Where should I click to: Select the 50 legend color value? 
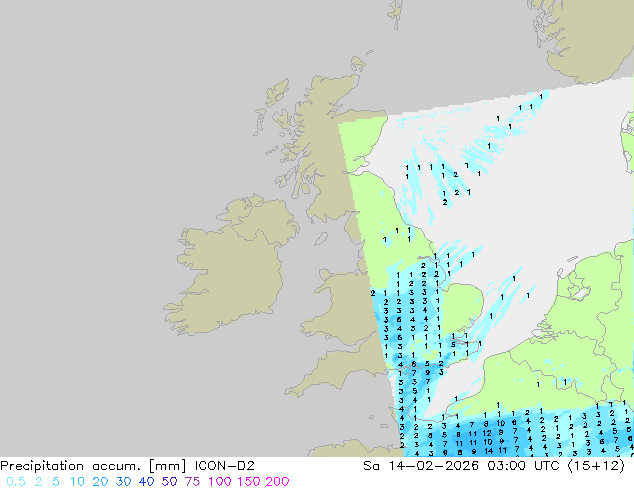coord(169,482)
